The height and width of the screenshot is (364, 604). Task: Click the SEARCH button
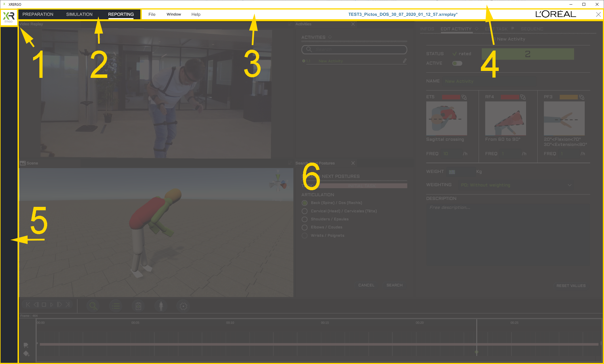(394, 285)
